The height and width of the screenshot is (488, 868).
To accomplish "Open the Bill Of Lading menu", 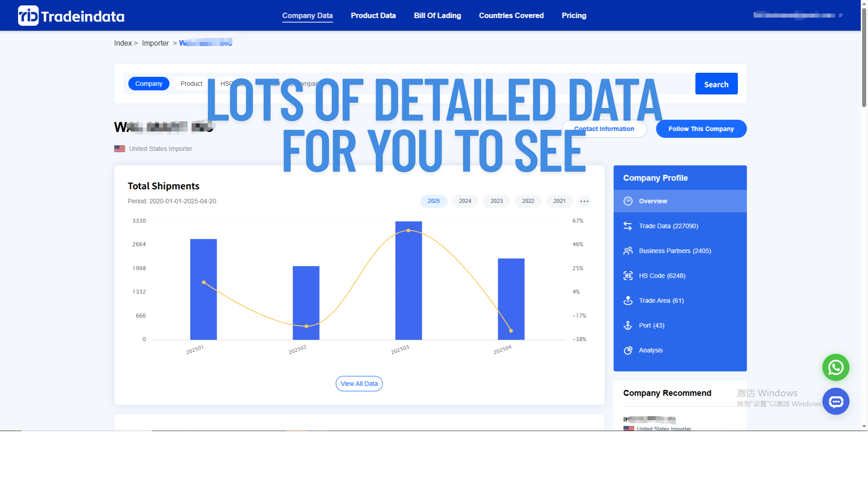I will (437, 15).
